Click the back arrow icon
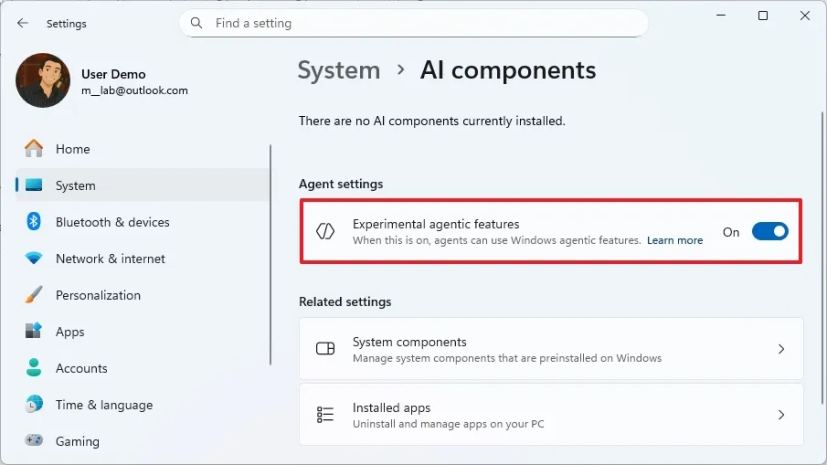The width and height of the screenshot is (827, 465). pyautogui.click(x=22, y=23)
